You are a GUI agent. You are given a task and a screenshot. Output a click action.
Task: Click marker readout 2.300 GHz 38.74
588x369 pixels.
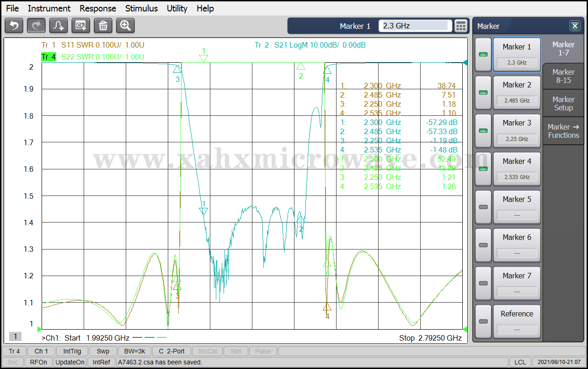398,86
